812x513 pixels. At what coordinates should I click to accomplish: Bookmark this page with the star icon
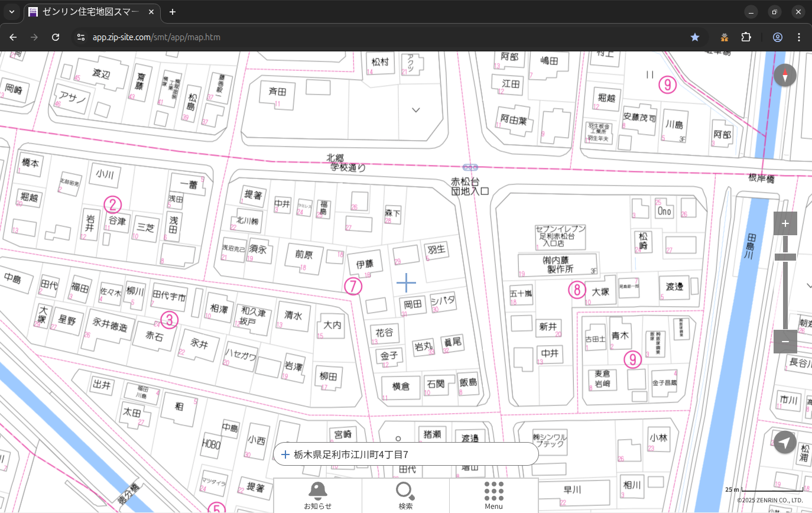pyautogui.click(x=695, y=37)
